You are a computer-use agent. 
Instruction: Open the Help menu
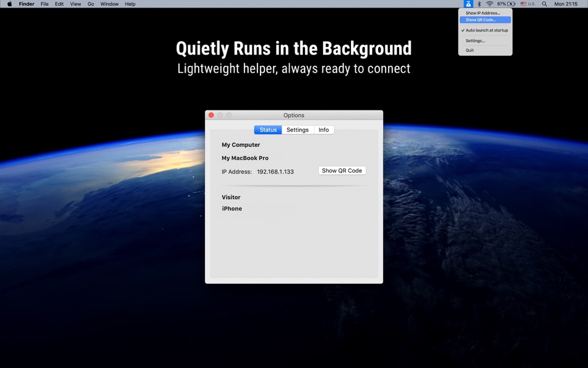point(130,4)
